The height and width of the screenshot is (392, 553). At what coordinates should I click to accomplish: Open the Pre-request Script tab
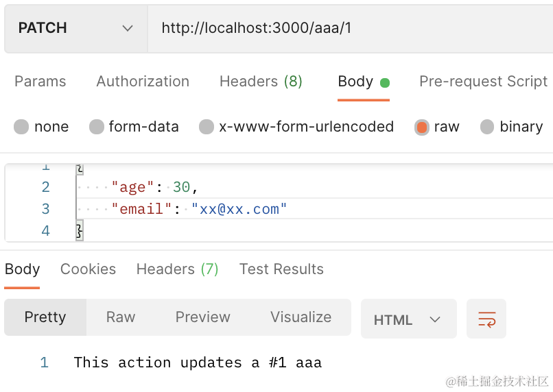[483, 82]
